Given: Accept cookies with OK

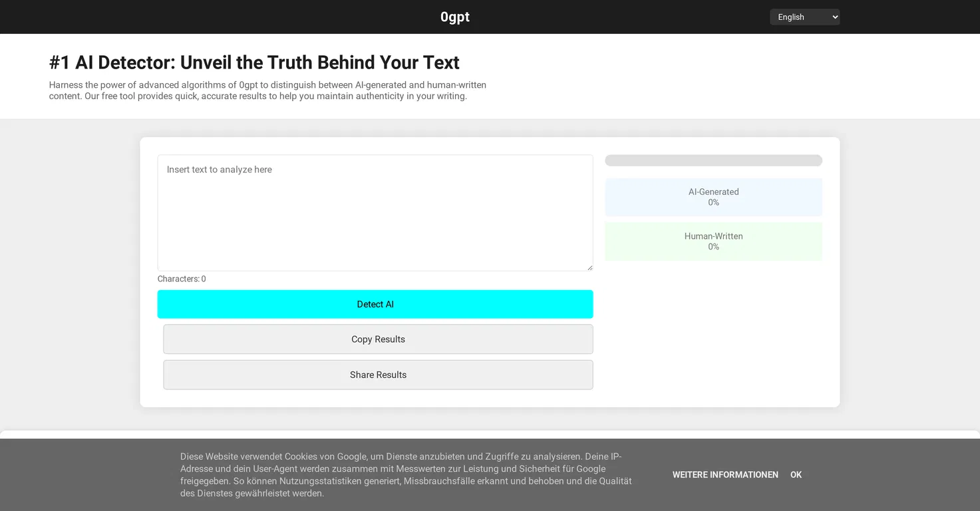Looking at the screenshot, I should 796,474.
